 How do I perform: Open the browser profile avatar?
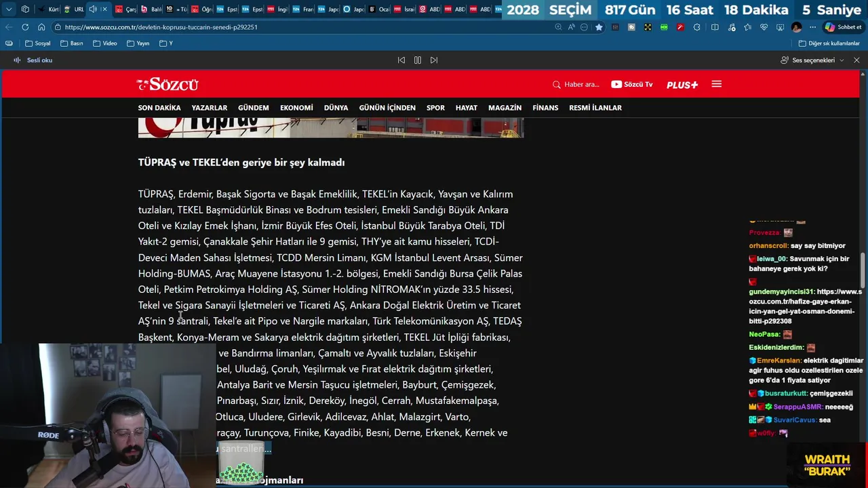coord(796,27)
